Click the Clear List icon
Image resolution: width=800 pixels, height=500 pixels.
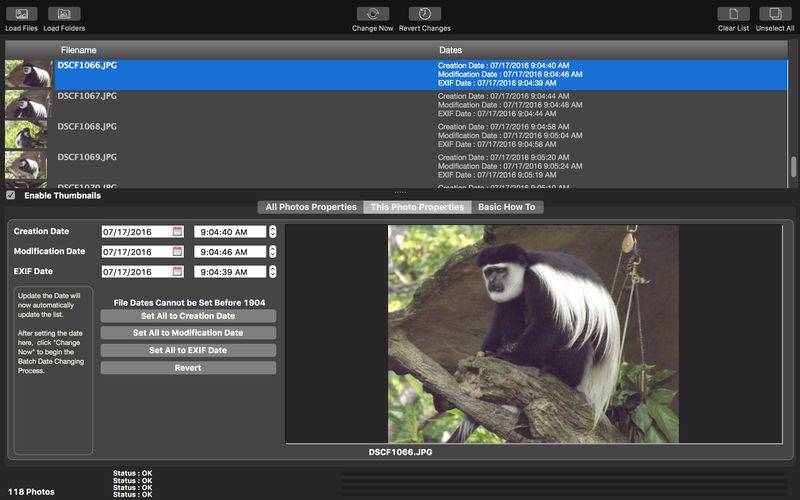733,14
